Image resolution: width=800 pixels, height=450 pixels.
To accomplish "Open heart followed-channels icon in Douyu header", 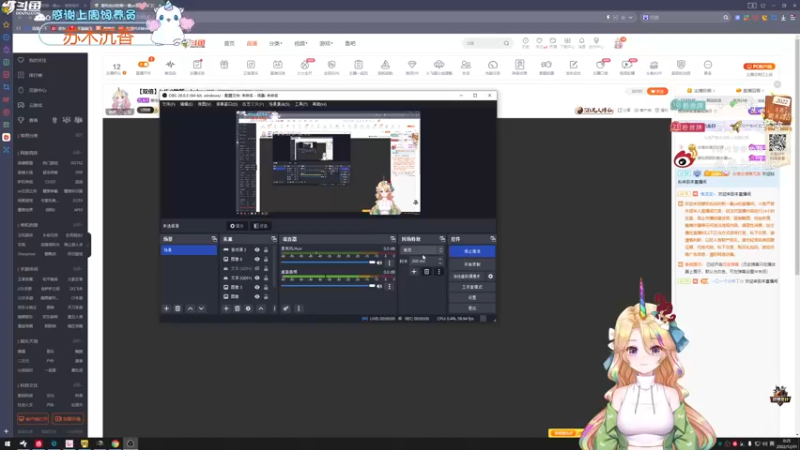I will tap(539, 41).
